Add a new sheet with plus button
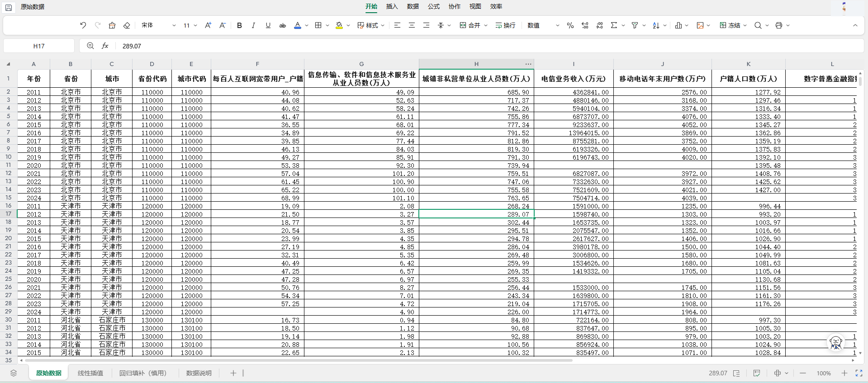Viewport: 868px width, 383px height. pyautogui.click(x=233, y=373)
